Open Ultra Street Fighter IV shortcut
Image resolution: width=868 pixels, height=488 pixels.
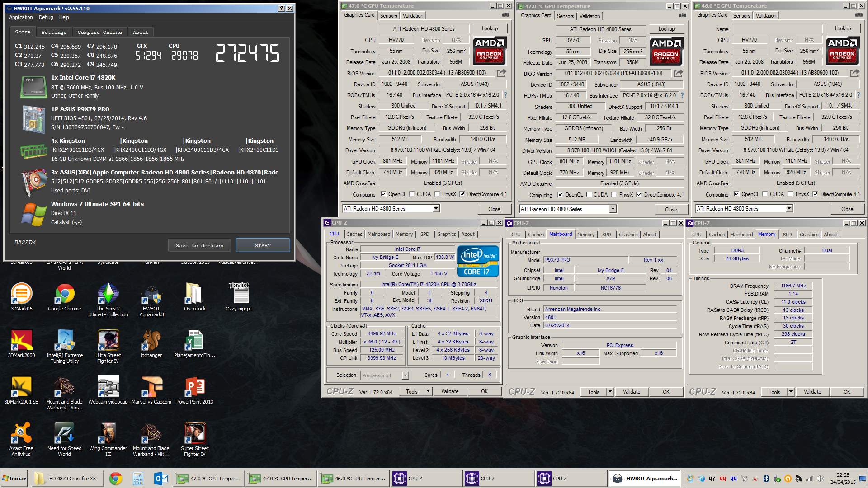pyautogui.click(x=108, y=346)
